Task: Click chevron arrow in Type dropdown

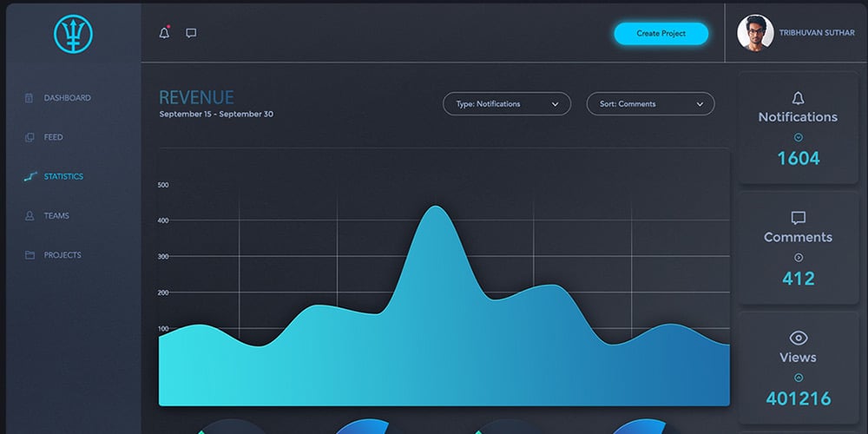Action: [556, 104]
